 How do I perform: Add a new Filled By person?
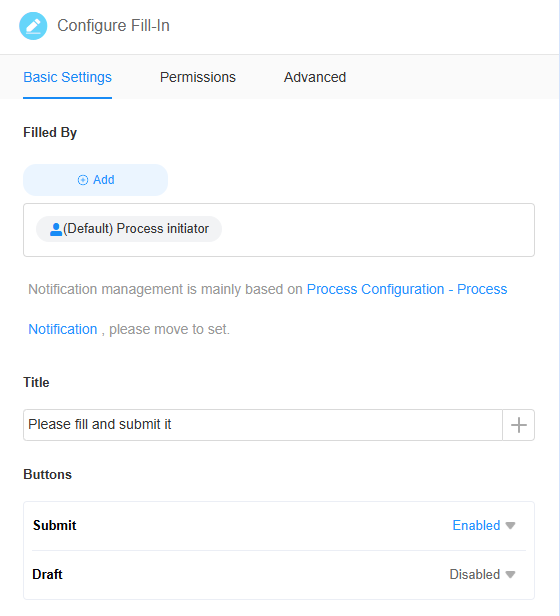(95, 180)
